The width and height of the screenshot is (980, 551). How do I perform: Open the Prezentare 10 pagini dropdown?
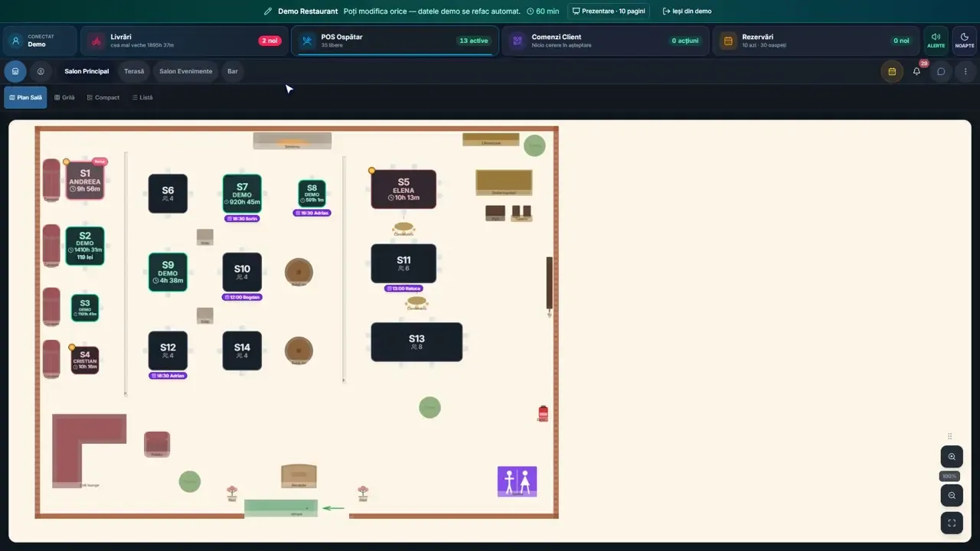[609, 11]
